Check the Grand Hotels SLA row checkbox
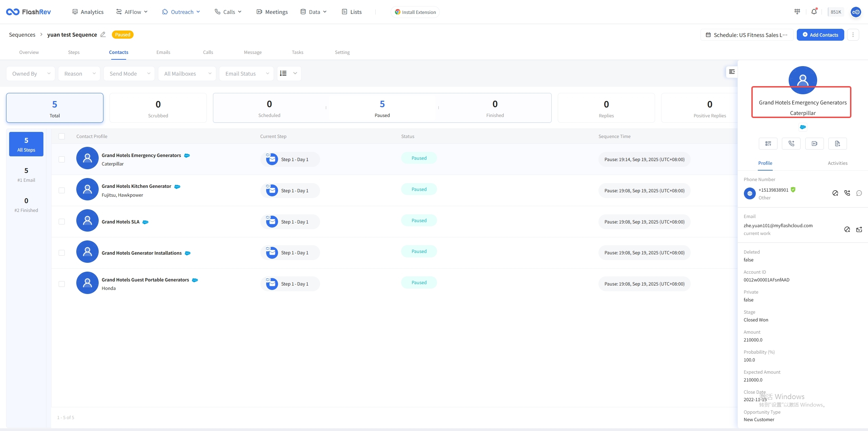Image resolution: width=868 pixels, height=431 pixels. pyautogui.click(x=62, y=222)
